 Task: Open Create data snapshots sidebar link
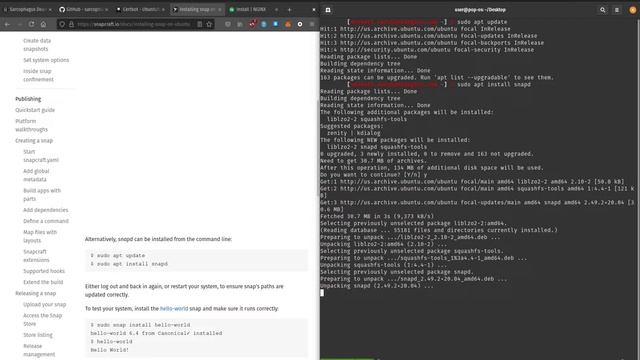(36, 45)
